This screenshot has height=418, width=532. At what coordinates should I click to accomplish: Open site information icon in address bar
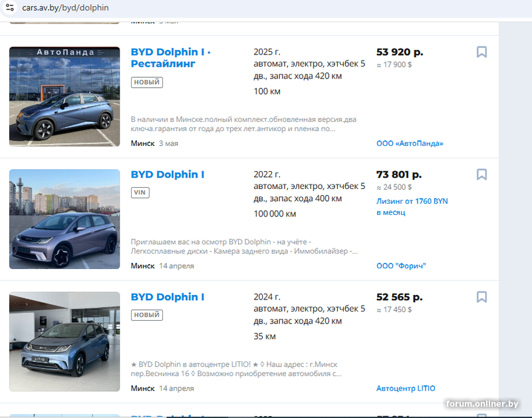coord(10,7)
